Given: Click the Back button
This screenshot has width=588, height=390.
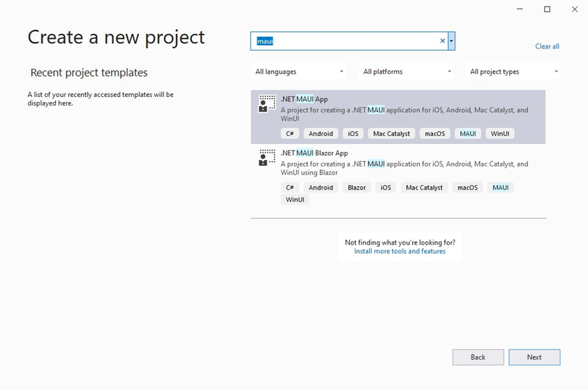Looking at the screenshot, I should [478, 357].
